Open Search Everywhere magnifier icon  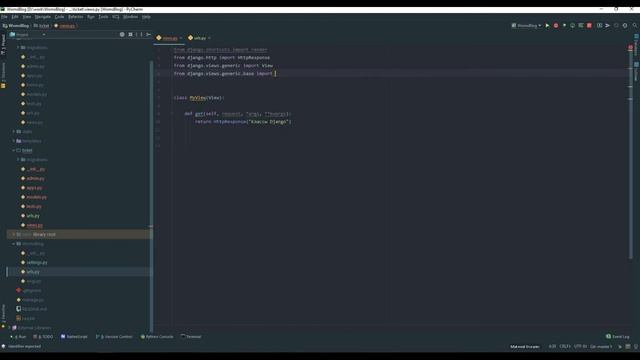coord(635,25)
